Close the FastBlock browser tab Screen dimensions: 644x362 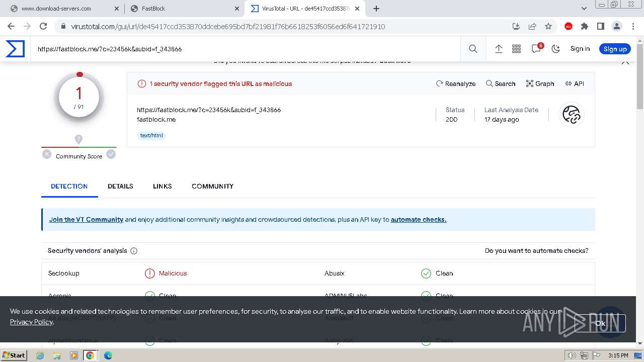click(x=236, y=9)
